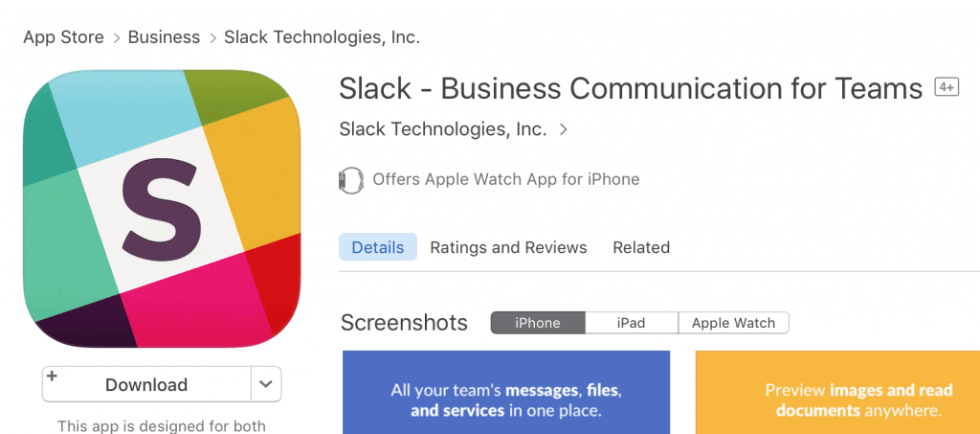Image resolution: width=980 pixels, height=434 pixels.
Task: Go to Business category breadcrumb
Action: [164, 37]
